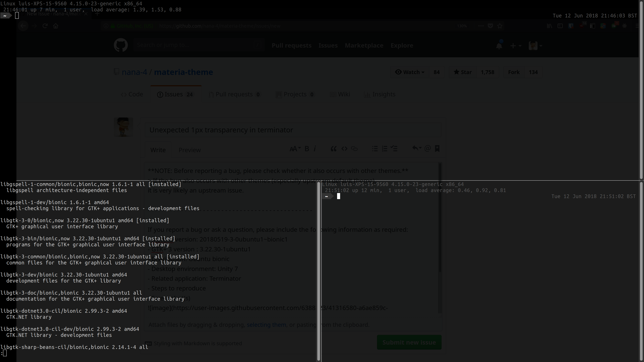Switch to the Code tab
Image resolution: width=644 pixels, height=362 pixels.
(132, 94)
